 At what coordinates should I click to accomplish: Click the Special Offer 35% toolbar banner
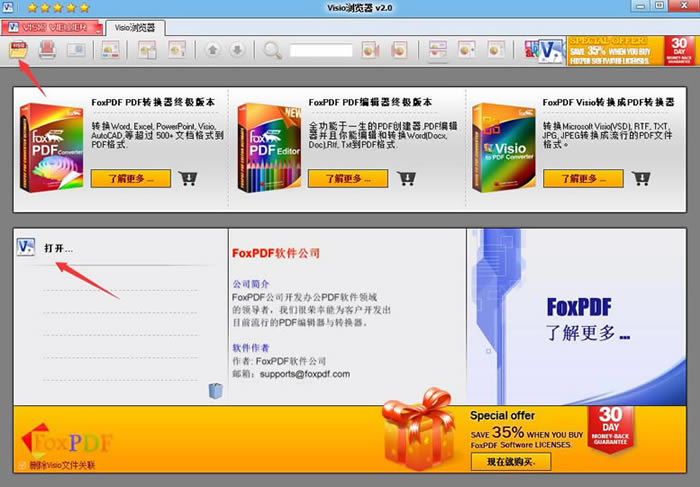point(631,50)
